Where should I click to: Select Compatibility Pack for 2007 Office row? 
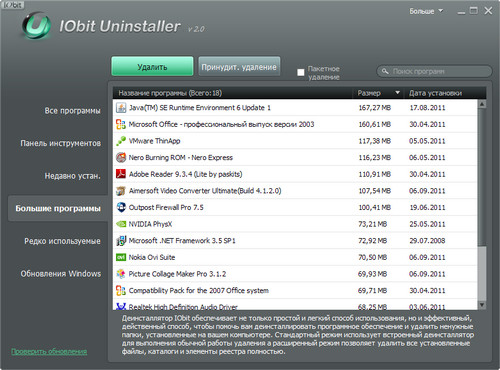click(295, 291)
